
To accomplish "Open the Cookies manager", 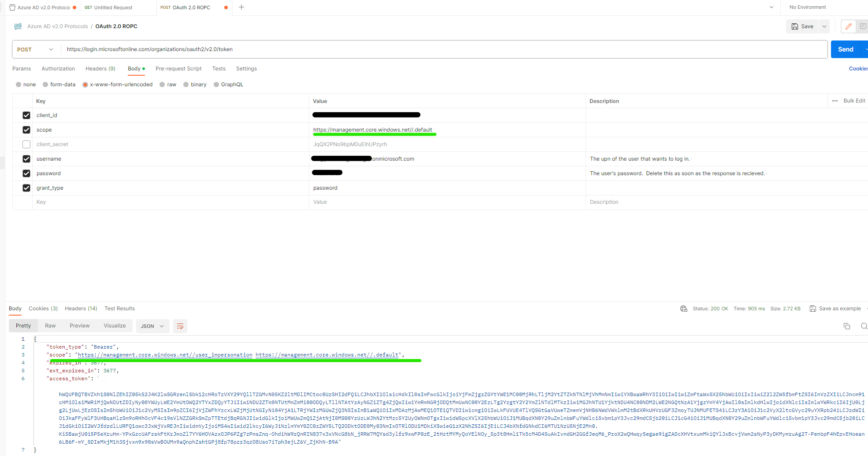I will 858,69.
